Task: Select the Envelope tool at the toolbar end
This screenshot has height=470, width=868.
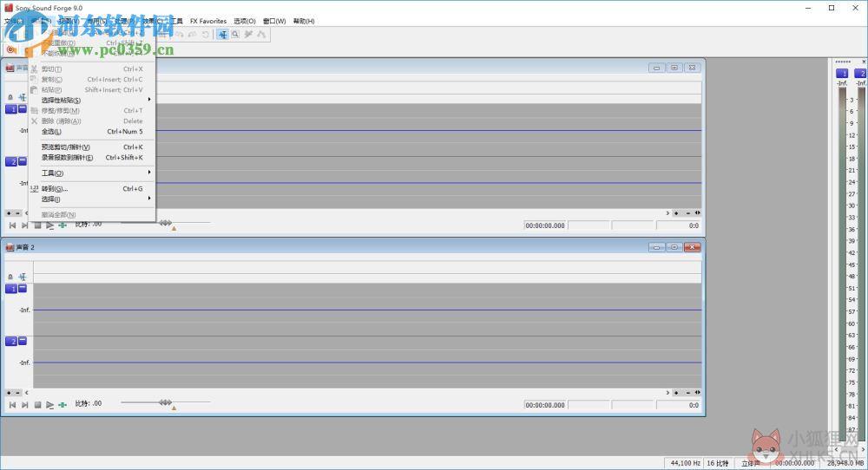Action: [x=261, y=35]
